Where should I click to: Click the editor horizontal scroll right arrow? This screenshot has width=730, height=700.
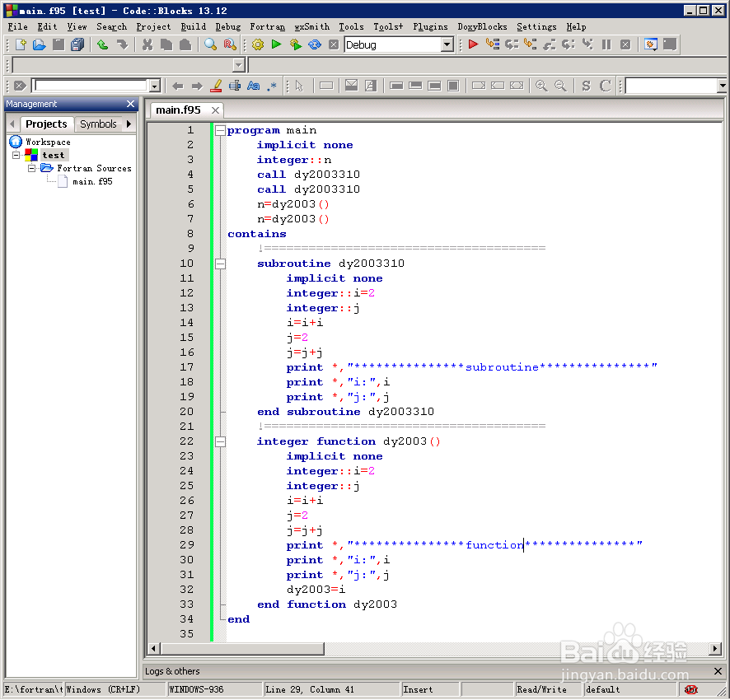pos(715,648)
